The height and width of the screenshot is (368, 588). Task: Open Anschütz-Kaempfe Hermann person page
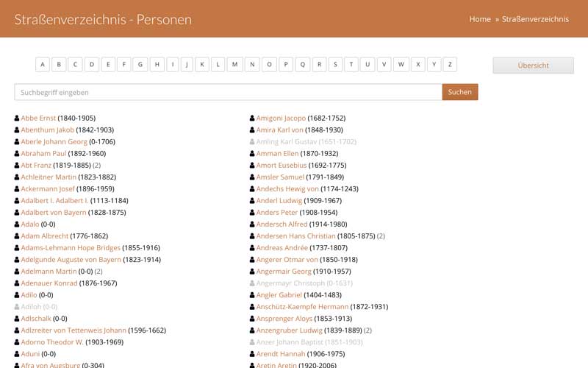tap(302, 307)
